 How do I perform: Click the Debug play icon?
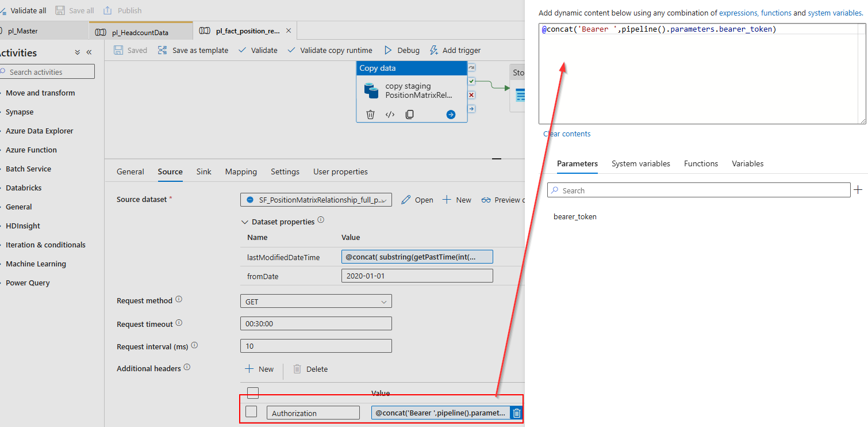[388, 50]
